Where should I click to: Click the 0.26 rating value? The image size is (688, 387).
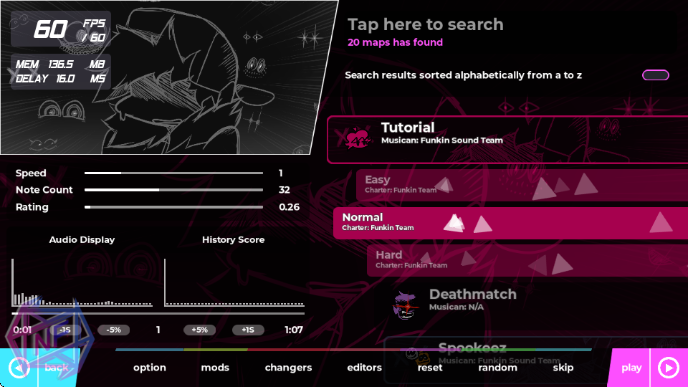point(289,207)
